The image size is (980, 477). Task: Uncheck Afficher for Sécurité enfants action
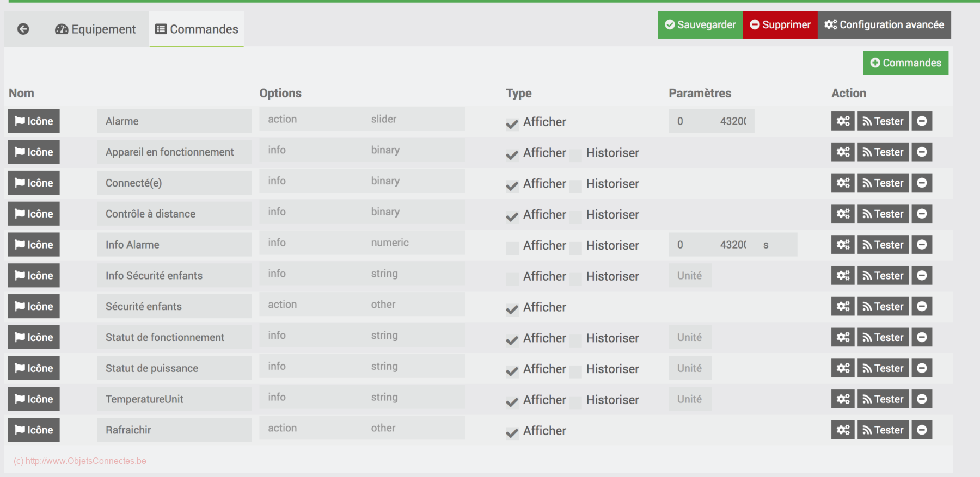512,309
